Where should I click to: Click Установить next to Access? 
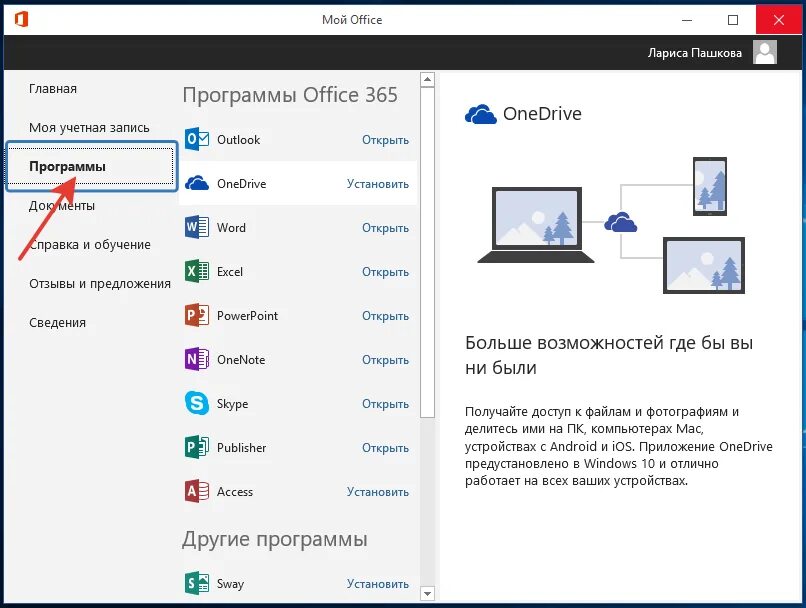(x=378, y=492)
